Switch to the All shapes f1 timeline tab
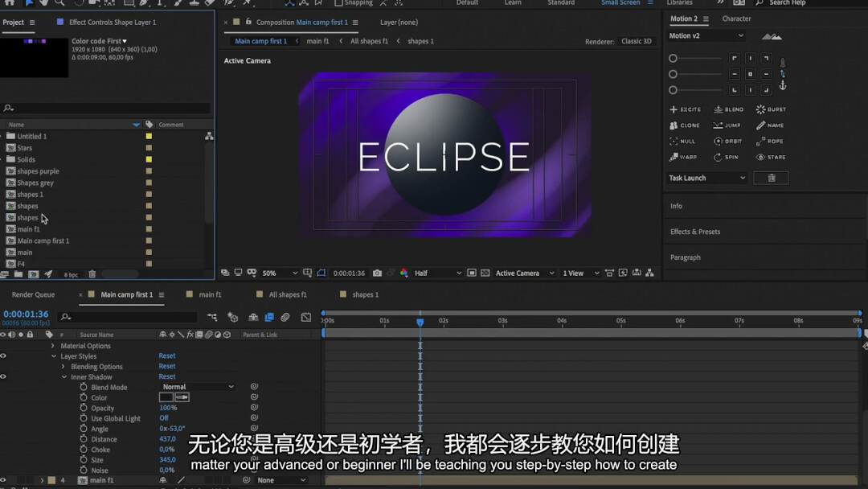The image size is (868, 489). point(287,294)
